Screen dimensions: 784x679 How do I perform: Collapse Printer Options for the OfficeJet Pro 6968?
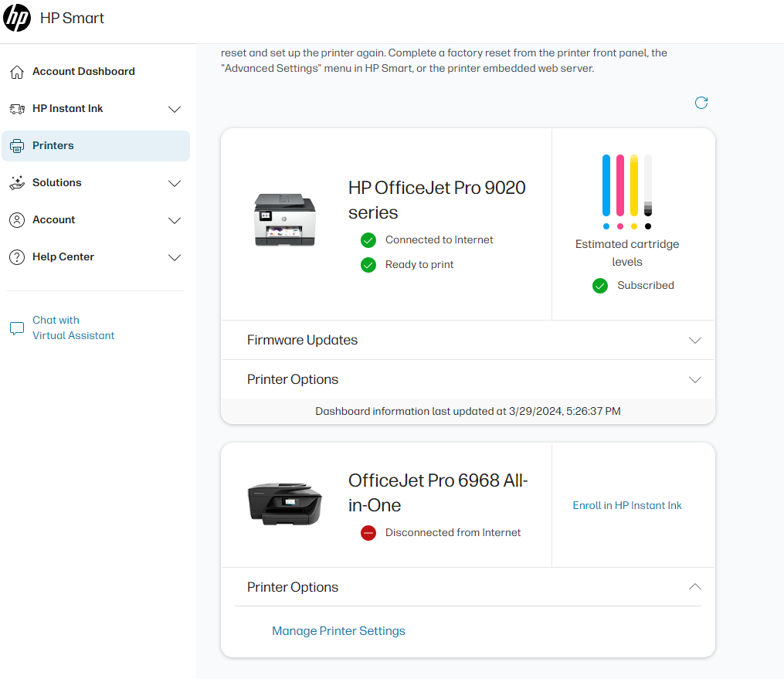tap(694, 587)
